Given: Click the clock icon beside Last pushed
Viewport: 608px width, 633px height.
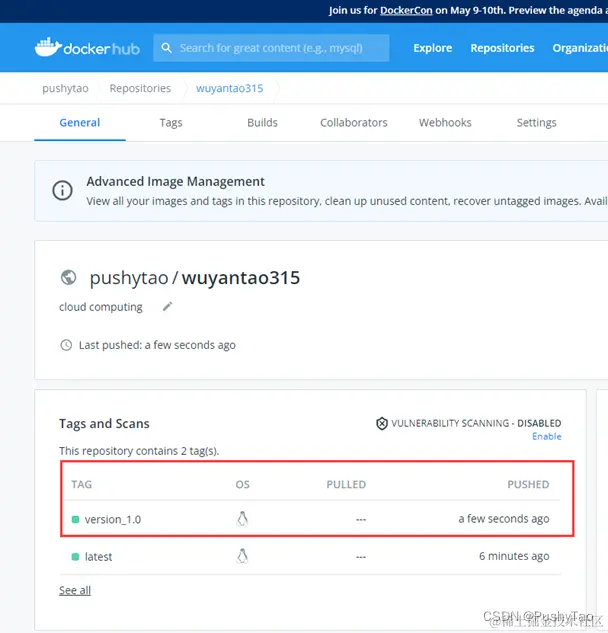Looking at the screenshot, I should point(66,345).
